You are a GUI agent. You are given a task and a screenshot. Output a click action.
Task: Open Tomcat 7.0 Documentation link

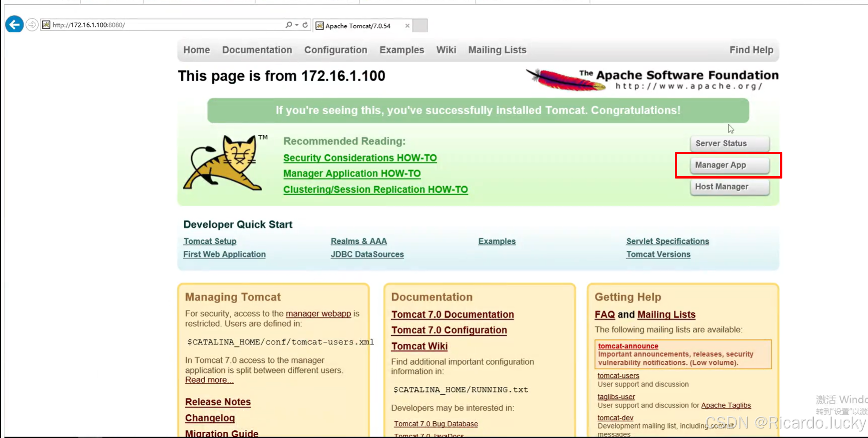point(453,315)
